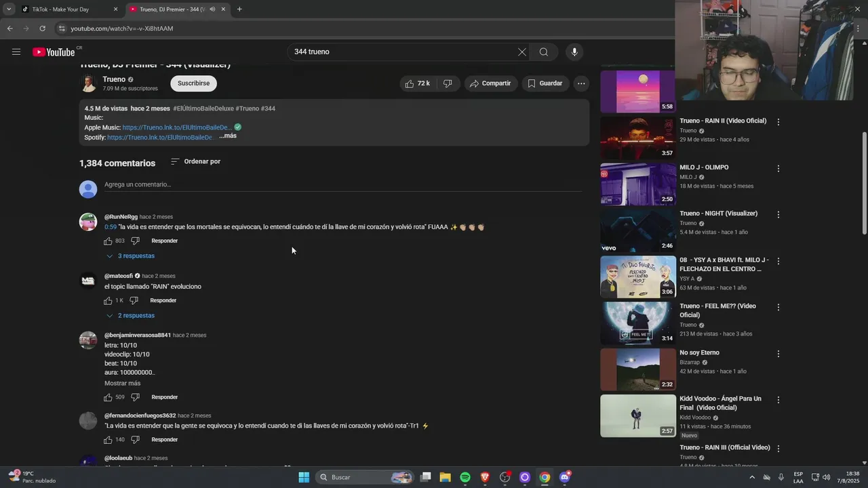Viewport: 868px width, 488px height.
Task: Open the @RunNeRgg commenter avatar
Action: (88, 222)
